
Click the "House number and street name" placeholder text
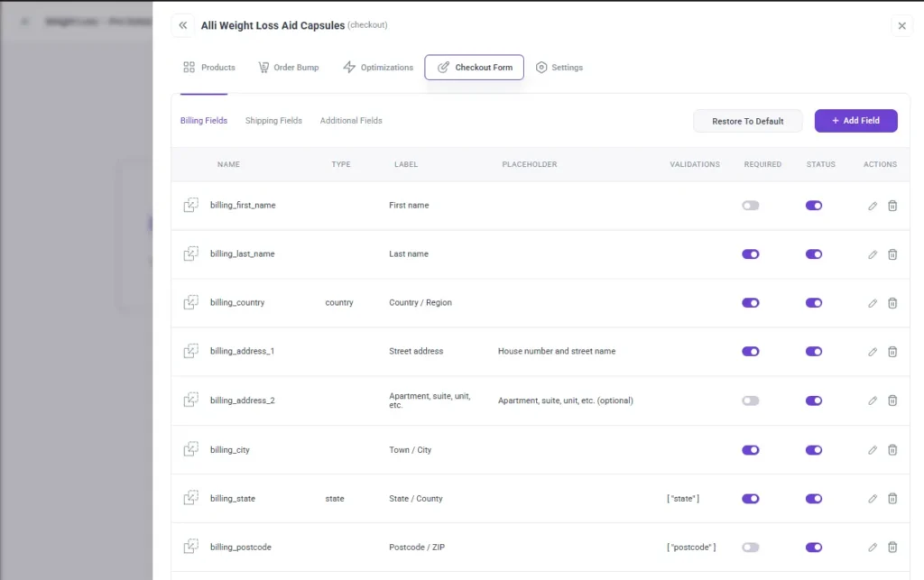557,351
